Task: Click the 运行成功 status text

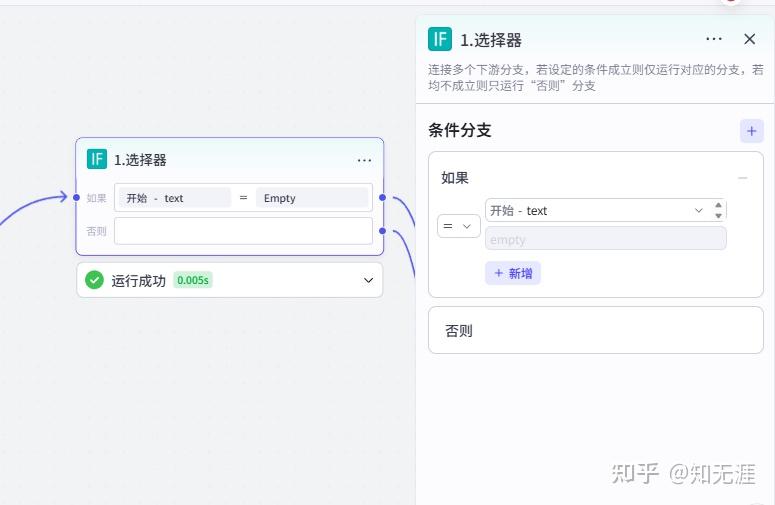Action: (x=138, y=281)
